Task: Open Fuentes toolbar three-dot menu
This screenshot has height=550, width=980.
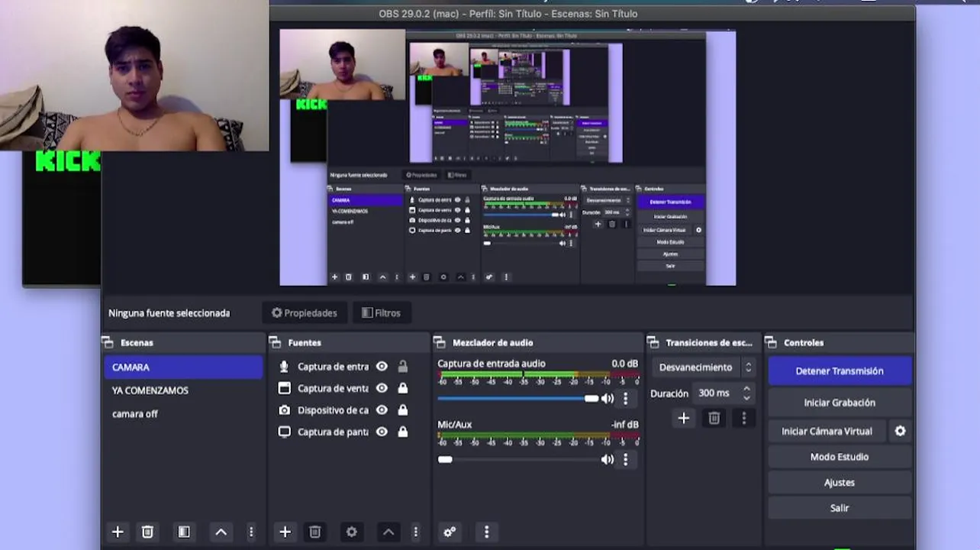Action: pyautogui.click(x=416, y=532)
